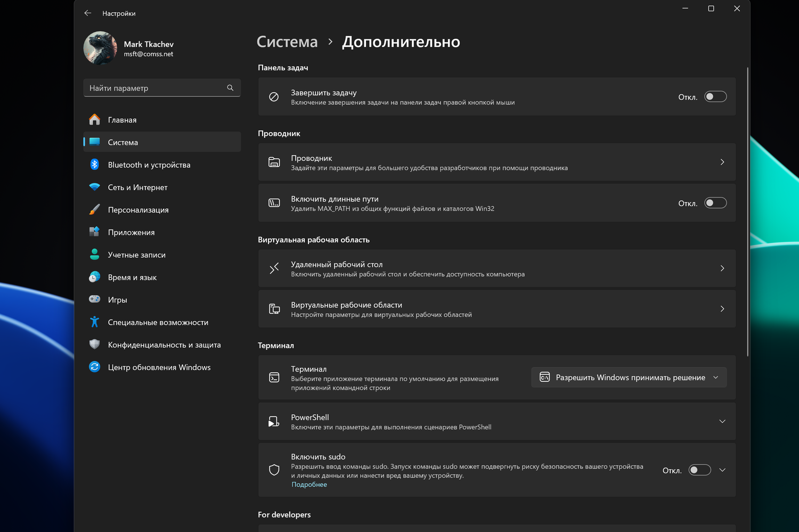Screen dimensions: 799x532
Task: Open Network and Internet settings
Action: 137,187
